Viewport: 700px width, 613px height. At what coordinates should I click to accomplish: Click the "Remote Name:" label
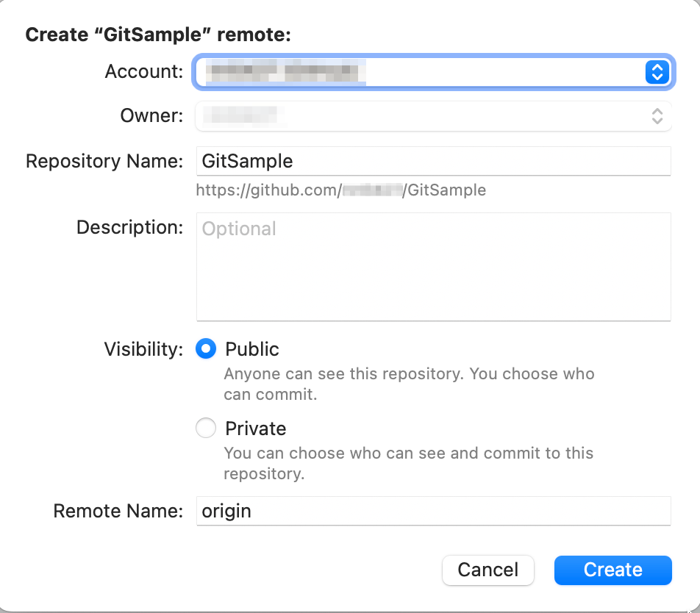tap(118, 511)
